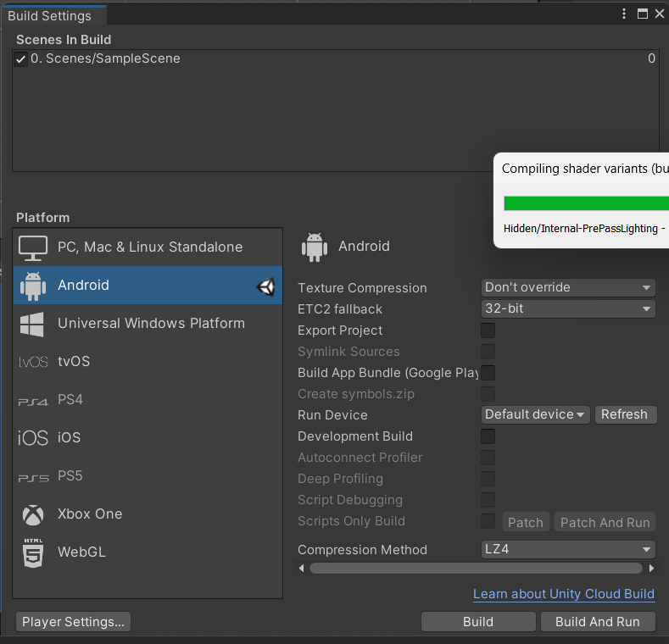Select PC, Mac & Linux Standalone platform icon
Image resolution: width=669 pixels, height=644 pixels.
tap(33, 247)
